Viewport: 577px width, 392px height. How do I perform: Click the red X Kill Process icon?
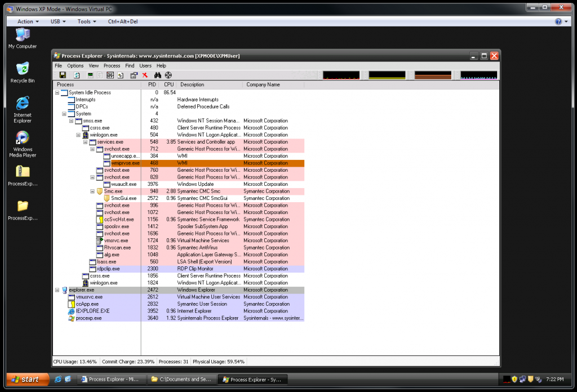coord(145,75)
